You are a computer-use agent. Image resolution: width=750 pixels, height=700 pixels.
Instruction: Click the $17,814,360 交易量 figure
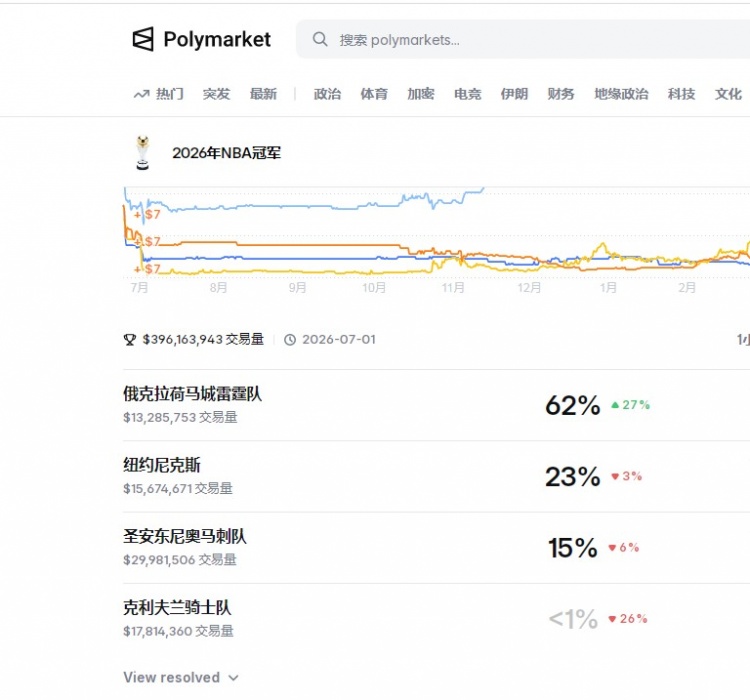[x=178, y=631]
